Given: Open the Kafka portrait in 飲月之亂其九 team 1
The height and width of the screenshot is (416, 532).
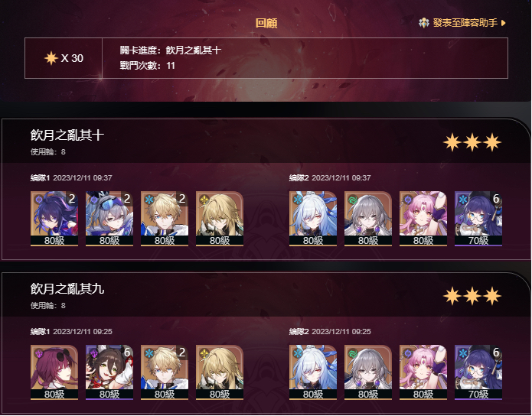Looking at the screenshot, I should [x=54, y=372].
